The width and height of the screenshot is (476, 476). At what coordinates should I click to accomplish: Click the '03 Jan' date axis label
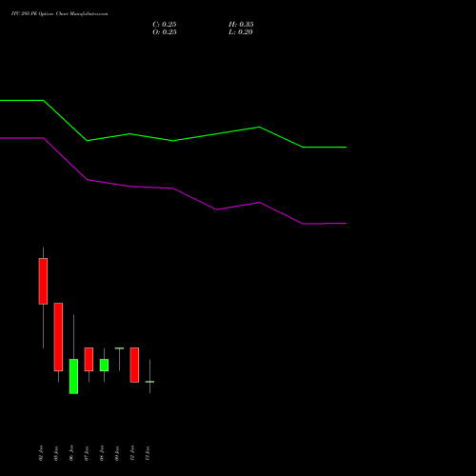click(x=56, y=453)
